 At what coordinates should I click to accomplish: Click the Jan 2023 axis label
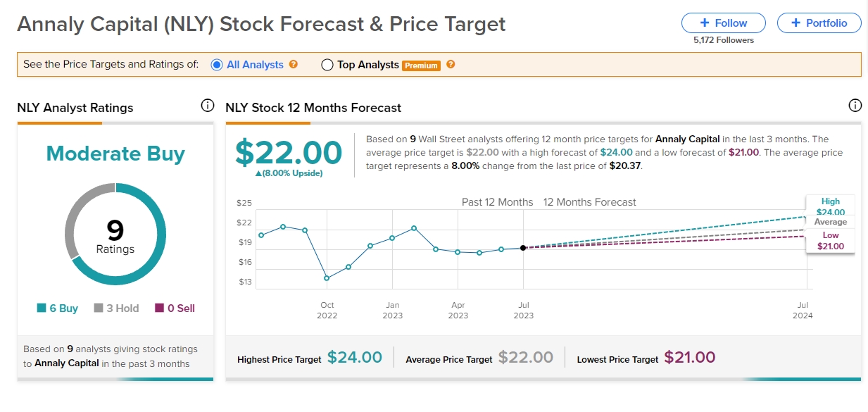[393, 311]
